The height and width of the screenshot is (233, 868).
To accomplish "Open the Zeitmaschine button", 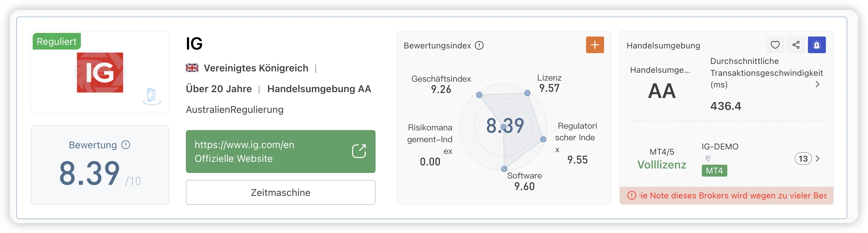I will [x=280, y=192].
